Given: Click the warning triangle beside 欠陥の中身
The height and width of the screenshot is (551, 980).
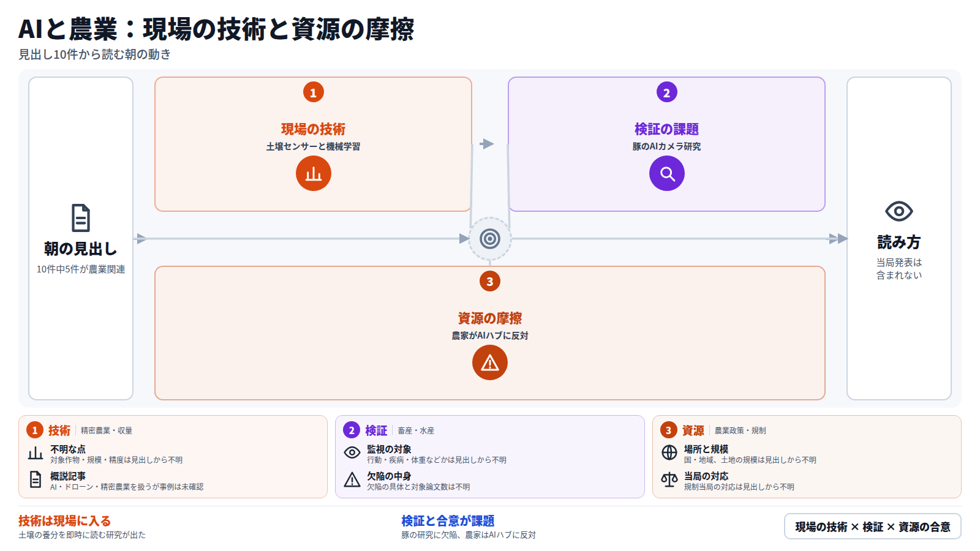Looking at the screenshot, I should point(352,479).
